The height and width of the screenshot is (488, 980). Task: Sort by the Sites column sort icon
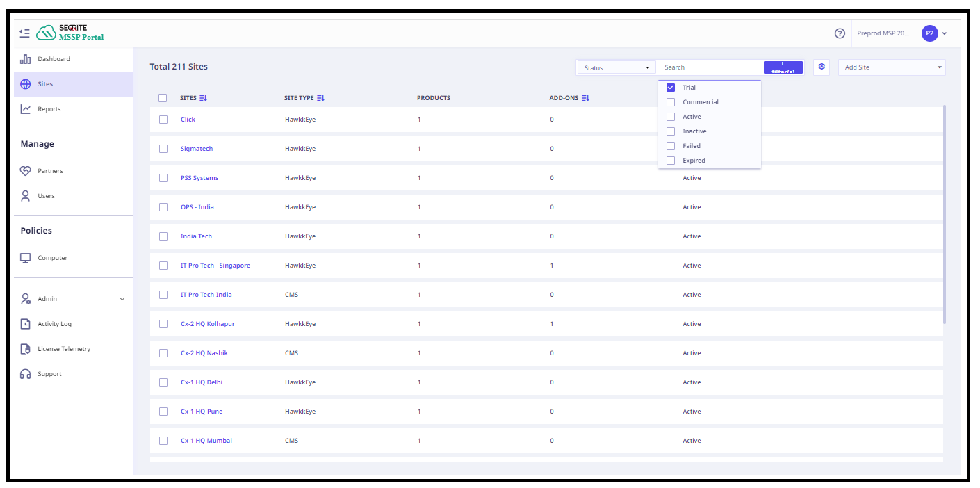(x=203, y=98)
